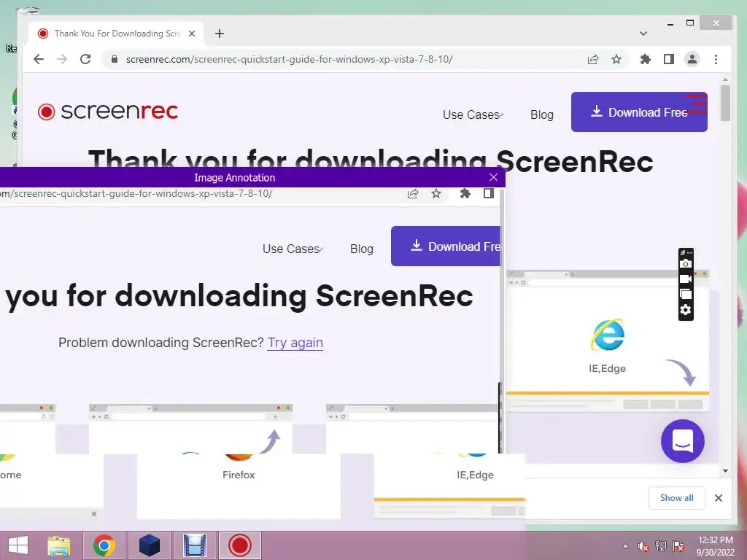Open Action Center flag icon

click(678, 546)
